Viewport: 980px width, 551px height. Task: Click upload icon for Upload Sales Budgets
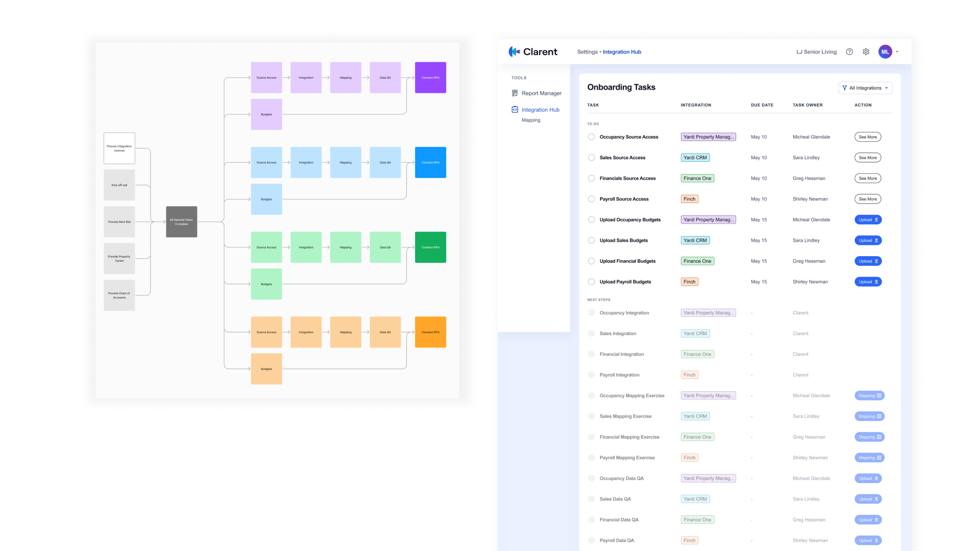pyautogui.click(x=876, y=240)
